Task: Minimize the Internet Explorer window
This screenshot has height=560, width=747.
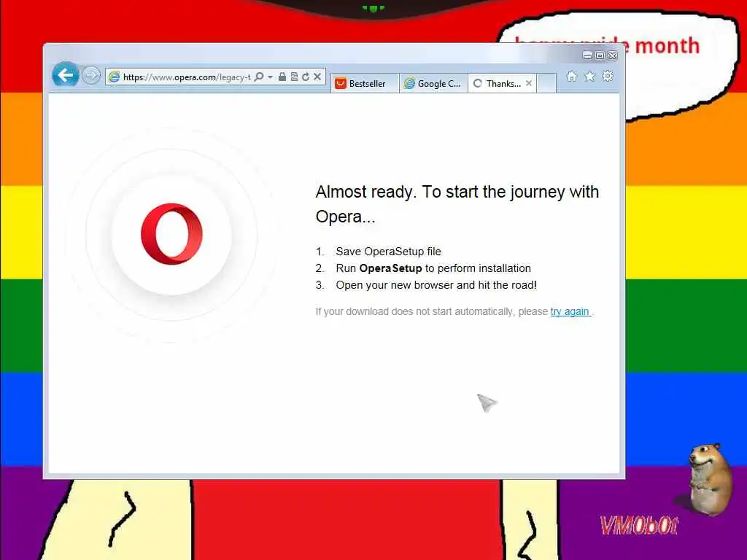Action: click(587, 55)
